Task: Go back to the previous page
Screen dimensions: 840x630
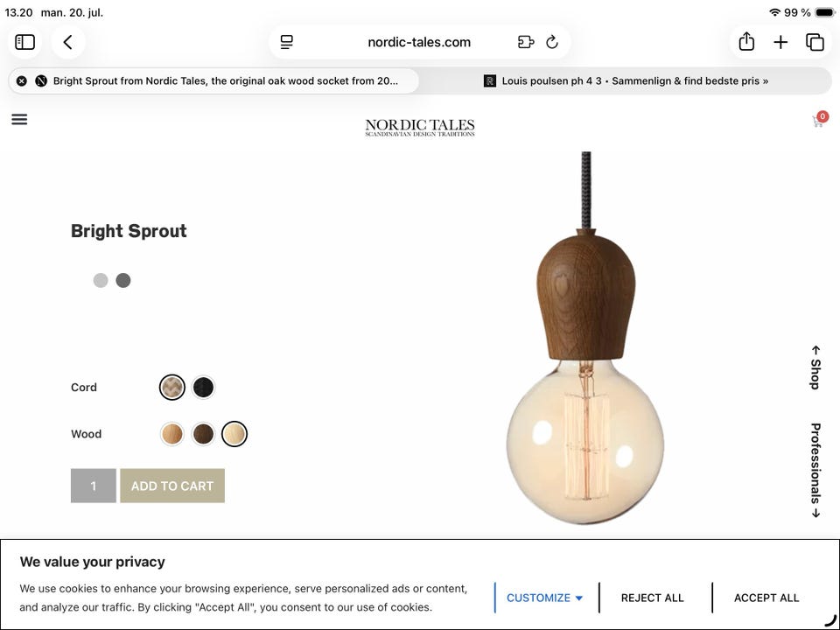Action: click(x=68, y=42)
